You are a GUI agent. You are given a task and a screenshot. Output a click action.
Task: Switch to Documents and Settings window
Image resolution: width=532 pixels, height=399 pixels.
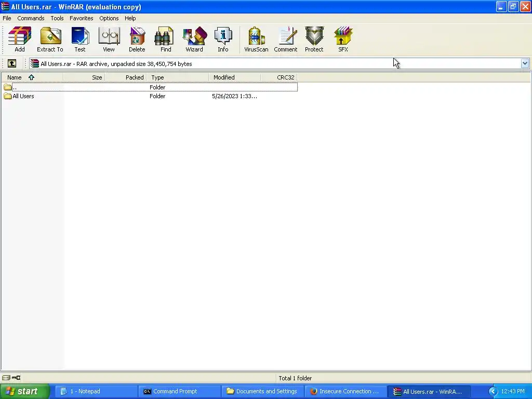click(263, 391)
